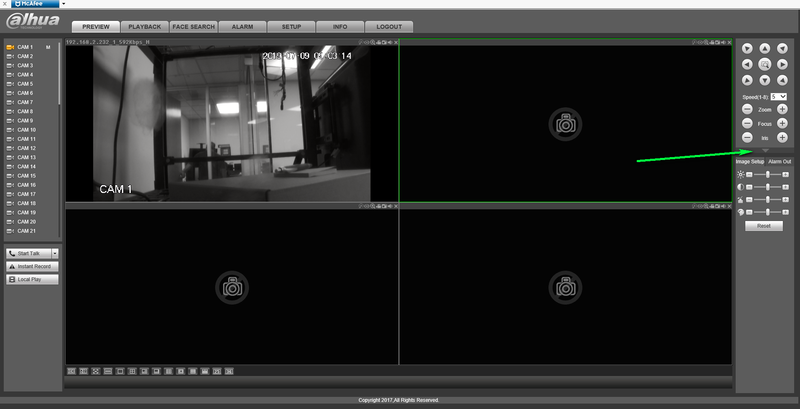The width and height of the screenshot is (800, 409).
Task: Close the iris with Iris minus button
Action: pyautogui.click(x=747, y=138)
